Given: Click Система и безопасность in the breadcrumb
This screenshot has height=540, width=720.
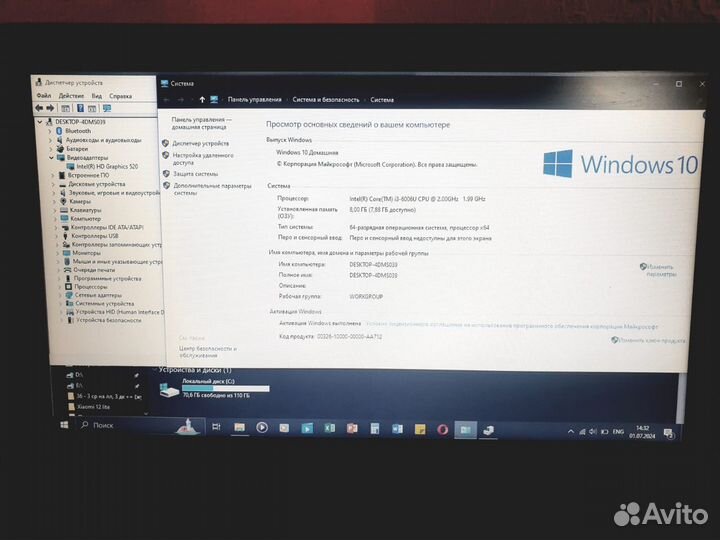Looking at the screenshot, I should click(326, 99).
